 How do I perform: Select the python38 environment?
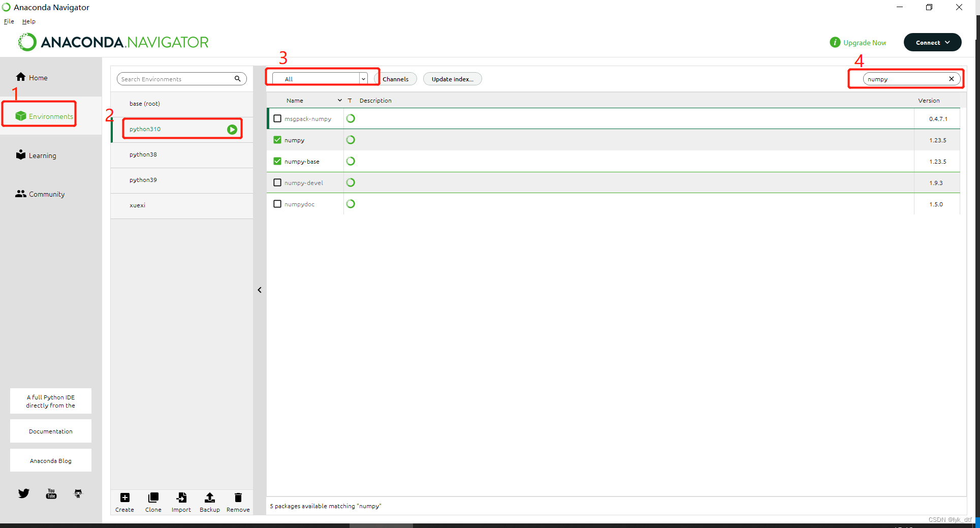pyautogui.click(x=182, y=154)
